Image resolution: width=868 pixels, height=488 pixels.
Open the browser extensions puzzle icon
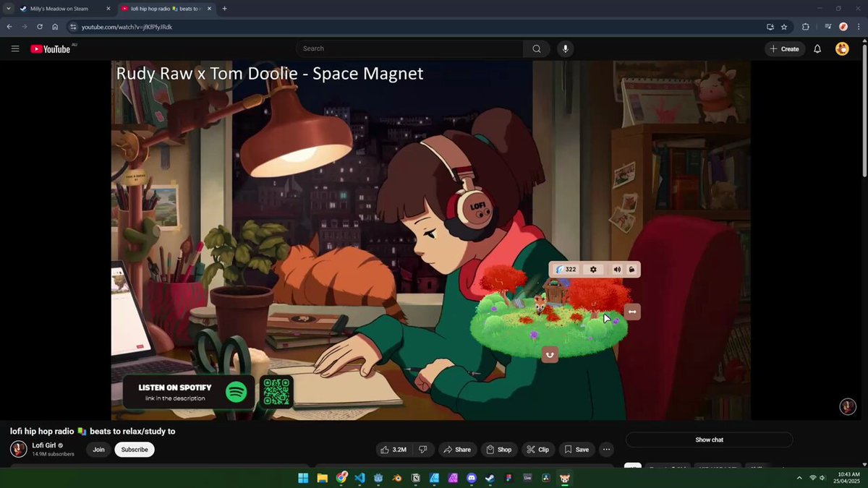coord(806,27)
